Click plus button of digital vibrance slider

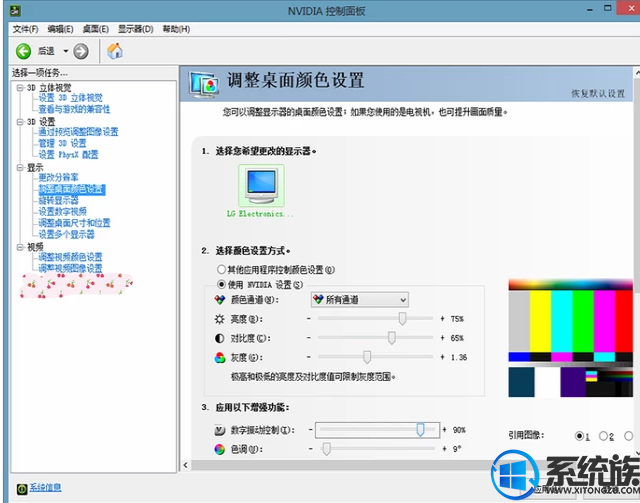[444, 430]
